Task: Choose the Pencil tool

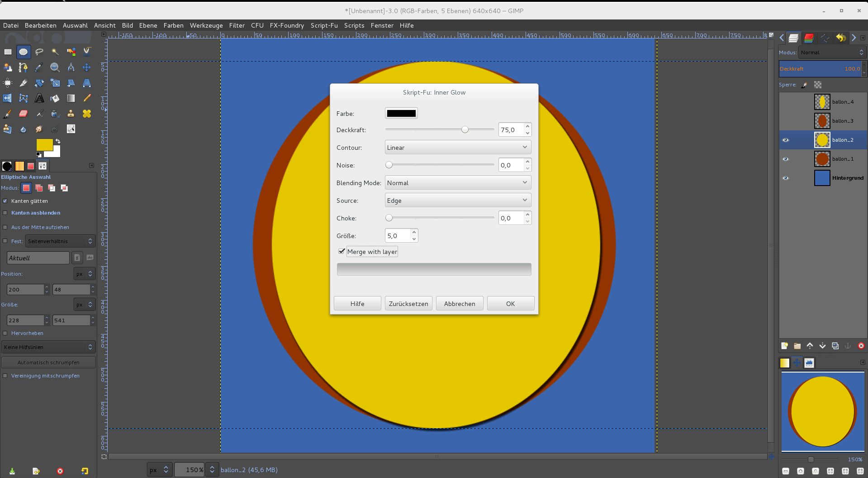Action: [x=87, y=98]
